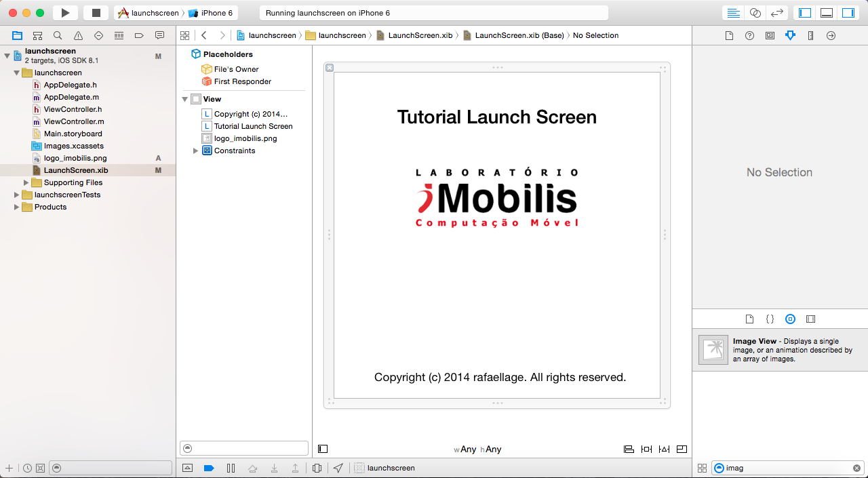Open the File Template library
Screen dimensions: 868x478
(749, 319)
